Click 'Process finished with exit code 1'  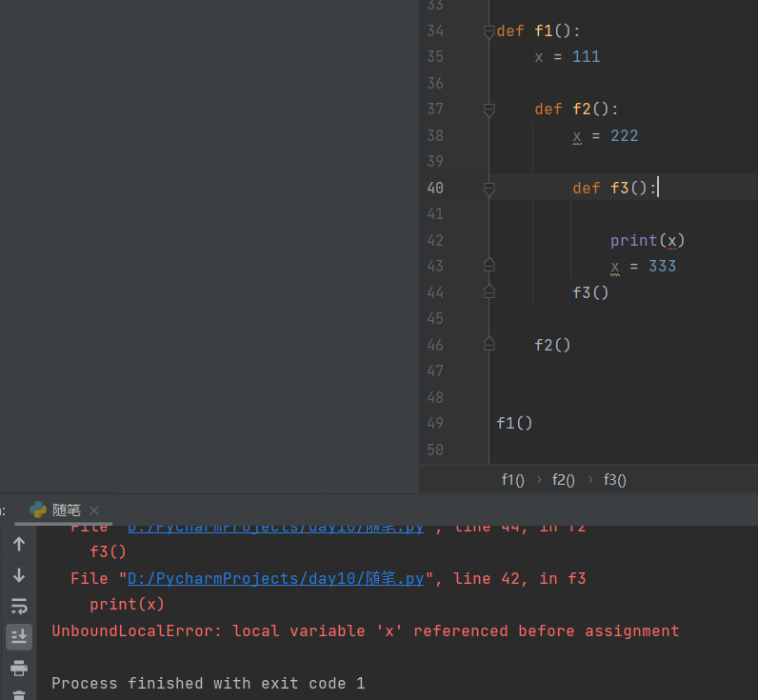[209, 684]
